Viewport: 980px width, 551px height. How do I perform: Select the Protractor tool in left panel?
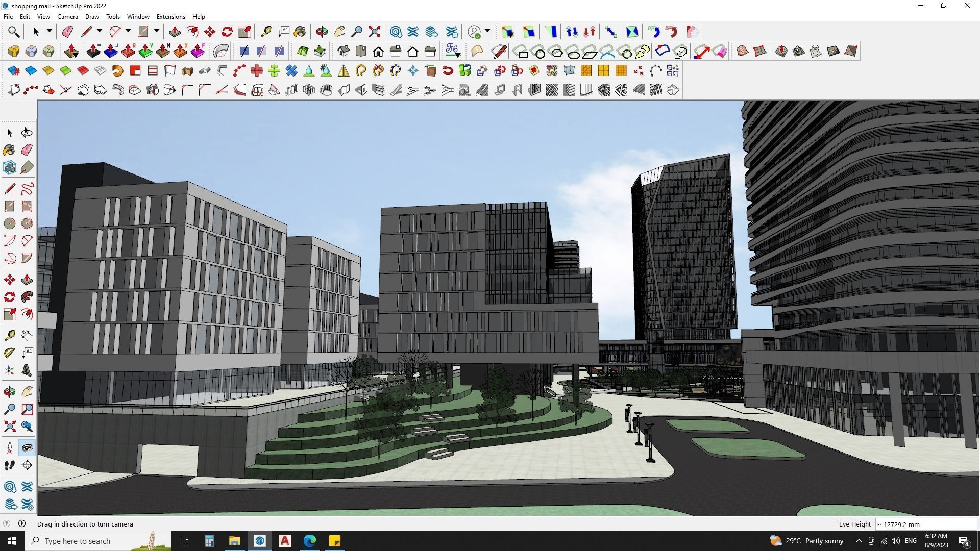click(9, 353)
